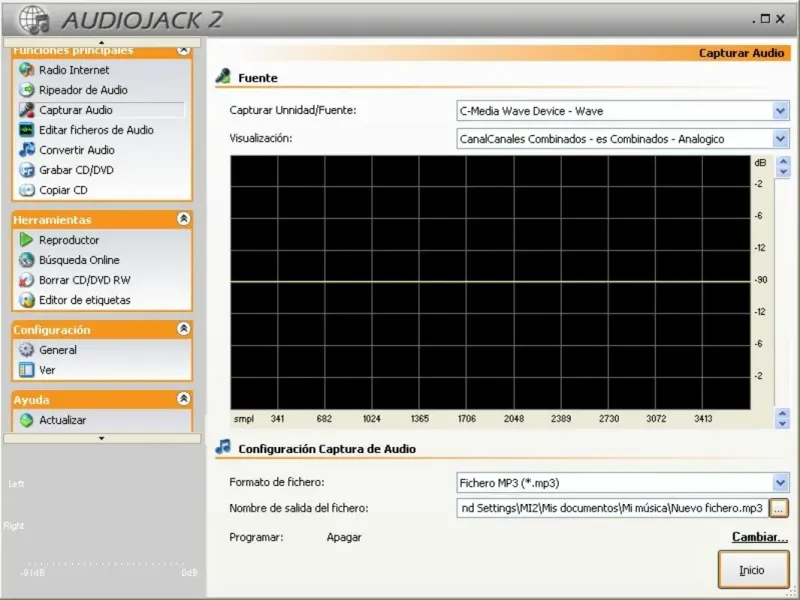
Task: Click the waveform display graph
Action: click(490, 282)
